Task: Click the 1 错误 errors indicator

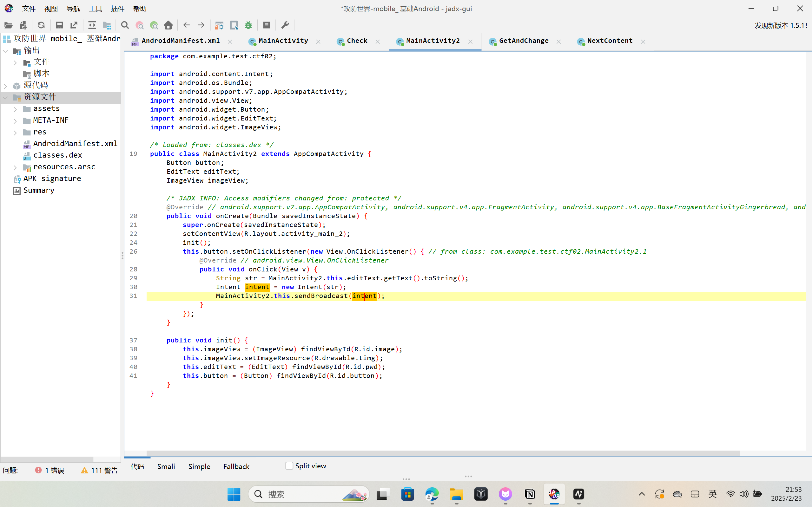Action: [x=50, y=470]
